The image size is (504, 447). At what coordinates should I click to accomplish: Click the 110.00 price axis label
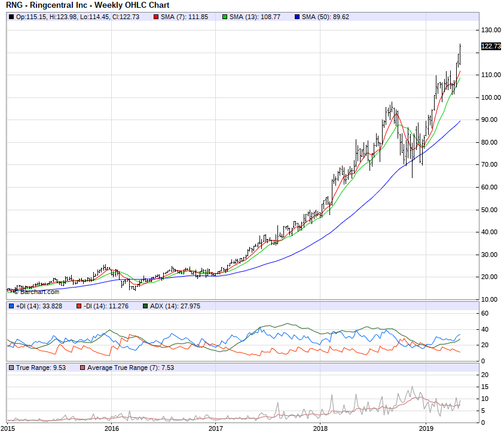[x=491, y=75]
